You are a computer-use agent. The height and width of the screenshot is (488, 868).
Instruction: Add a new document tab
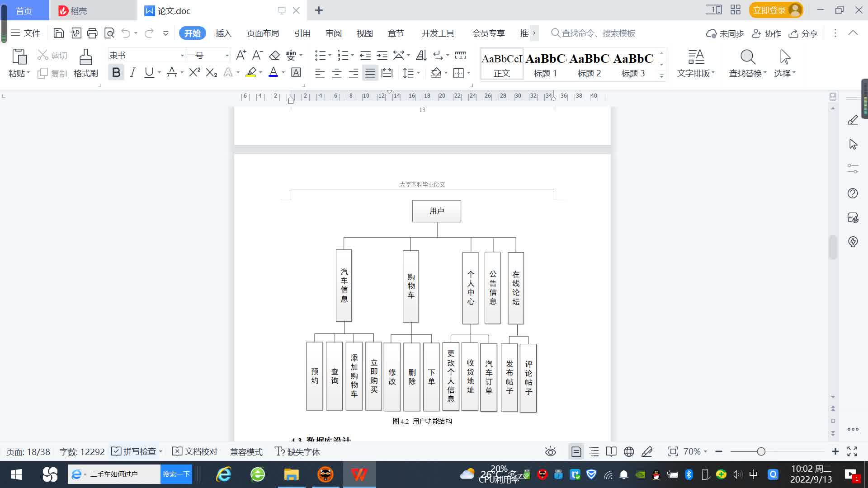tap(319, 10)
